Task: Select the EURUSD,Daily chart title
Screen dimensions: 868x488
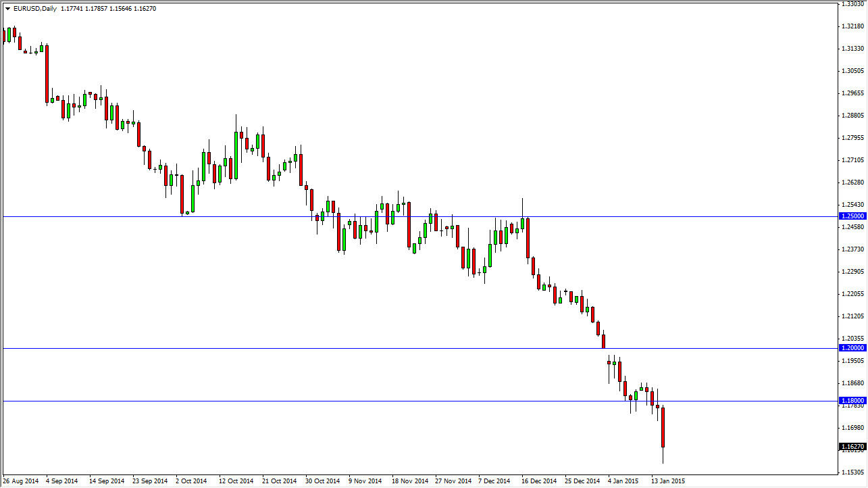Action: point(34,9)
